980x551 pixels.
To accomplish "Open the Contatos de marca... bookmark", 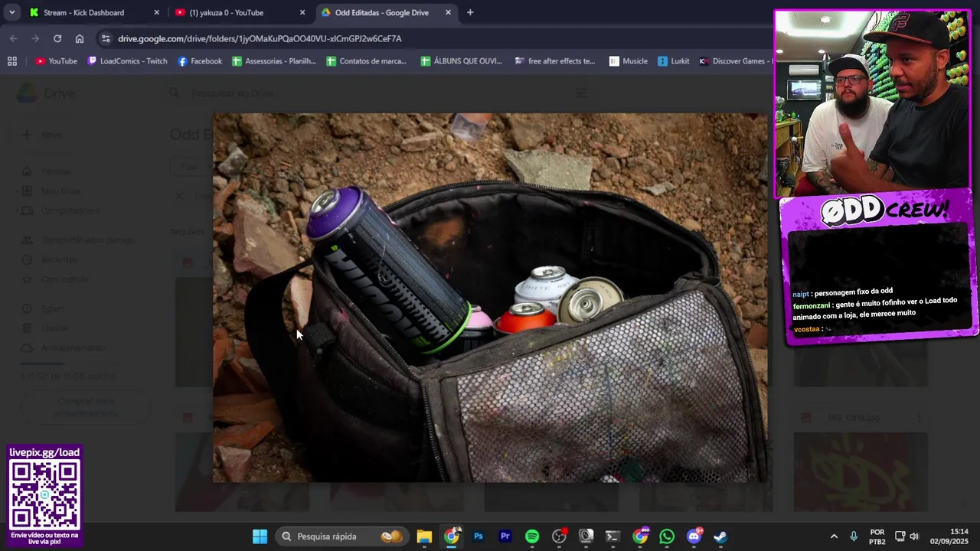I will point(367,61).
